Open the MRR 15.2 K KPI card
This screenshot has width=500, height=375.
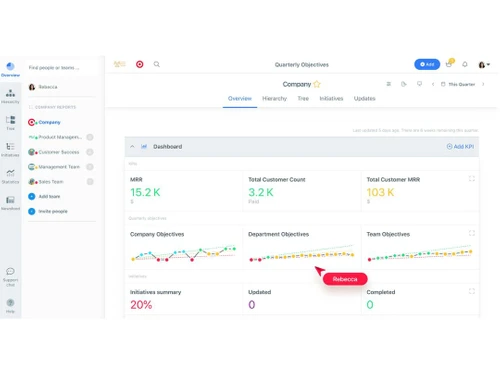point(184,191)
